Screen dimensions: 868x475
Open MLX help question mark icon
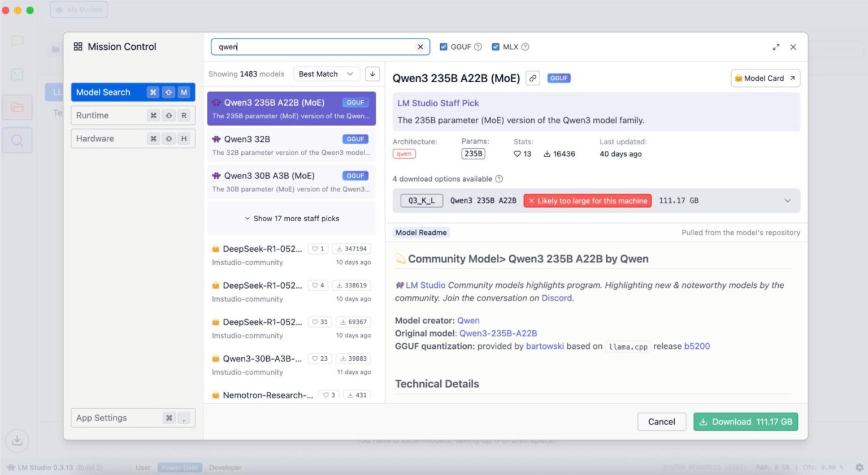[525, 47]
